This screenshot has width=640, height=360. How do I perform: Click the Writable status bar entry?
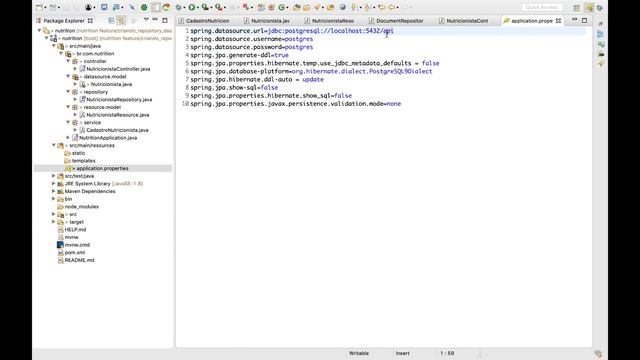pos(359,353)
